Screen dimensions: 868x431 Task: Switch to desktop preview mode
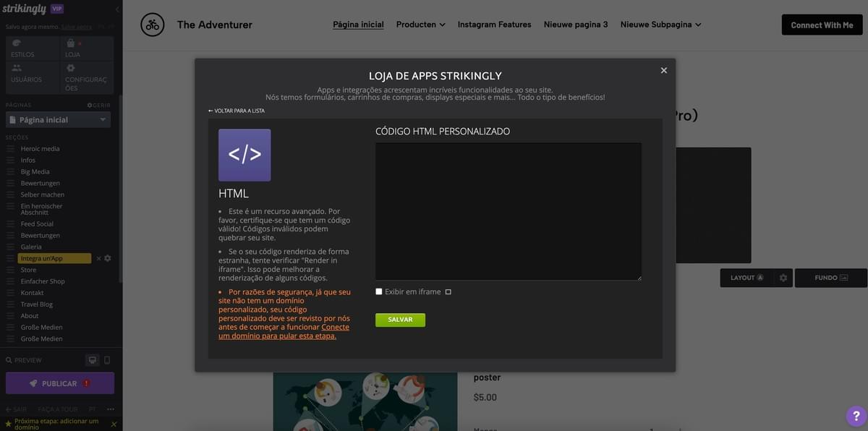(x=93, y=360)
